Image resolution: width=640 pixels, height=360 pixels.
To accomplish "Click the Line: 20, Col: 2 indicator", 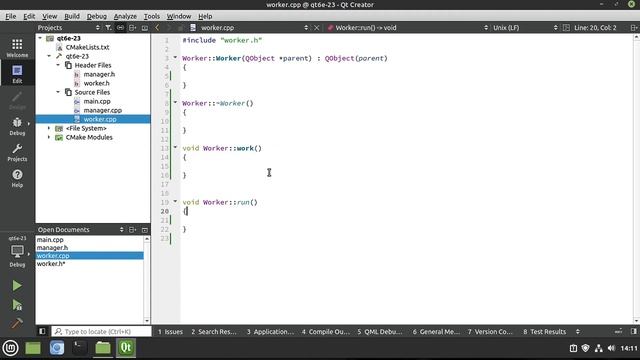I will (x=595, y=28).
